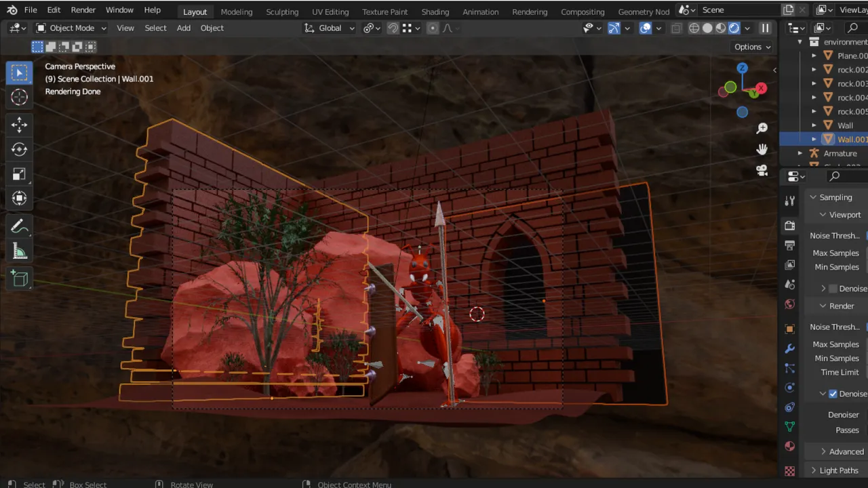868x488 pixels.
Task: Select the Rotate tool
Action: pyautogui.click(x=19, y=149)
